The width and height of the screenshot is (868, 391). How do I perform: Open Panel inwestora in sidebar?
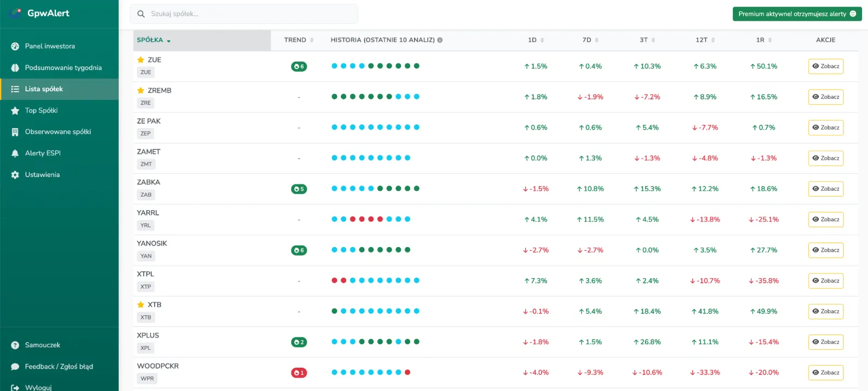[50, 46]
